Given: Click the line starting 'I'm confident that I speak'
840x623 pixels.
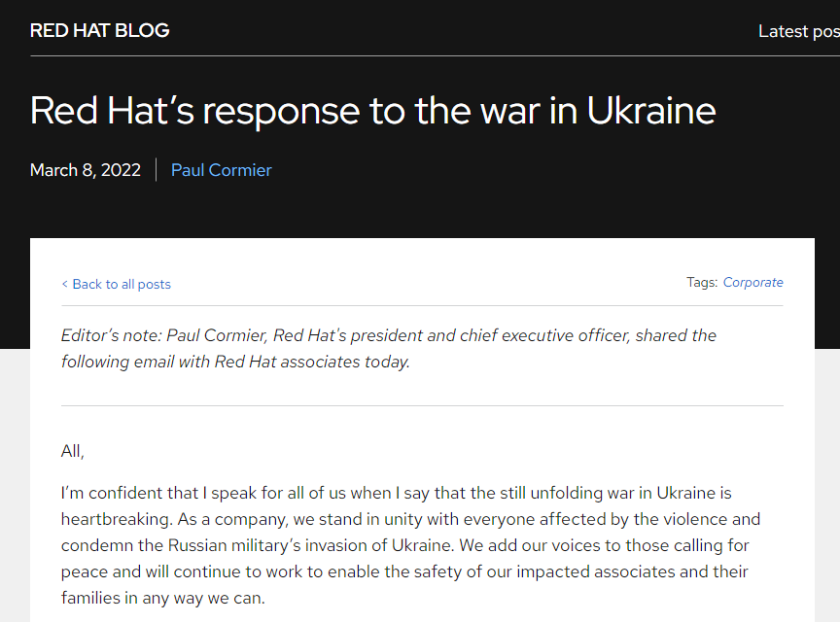Looking at the screenshot, I should pyautogui.click(x=397, y=493).
